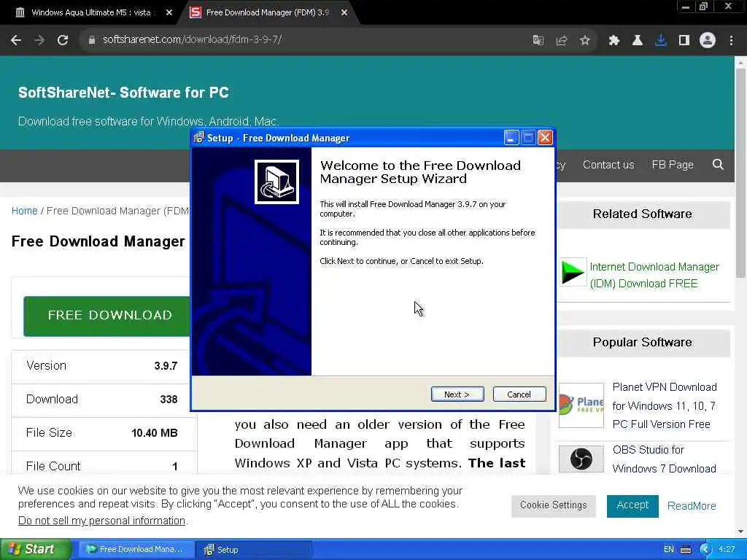Switch to Setup taskbar item

255,550
